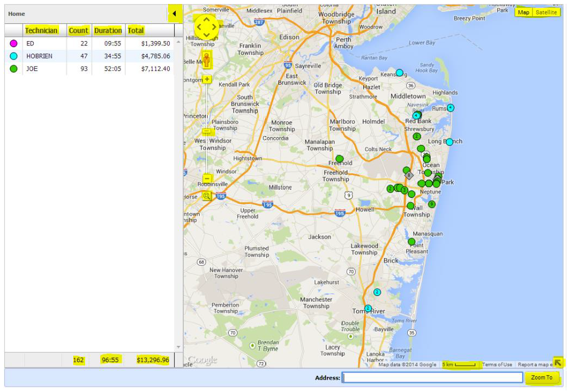Image resolution: width=571 pixels, height=392 pixels.
Task: Select the Street View pegman icon
Action: coord(207,59)
